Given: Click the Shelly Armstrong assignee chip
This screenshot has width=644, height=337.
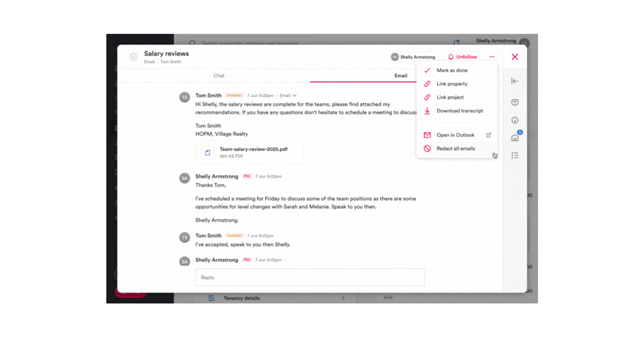Looking at the screenshot, I should (413, 57).
